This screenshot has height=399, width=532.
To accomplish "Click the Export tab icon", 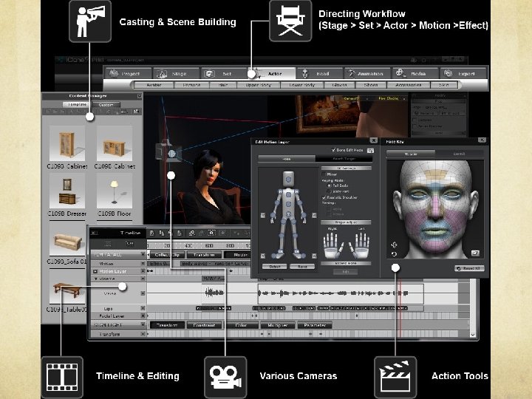I will click(x=448, y=73).
